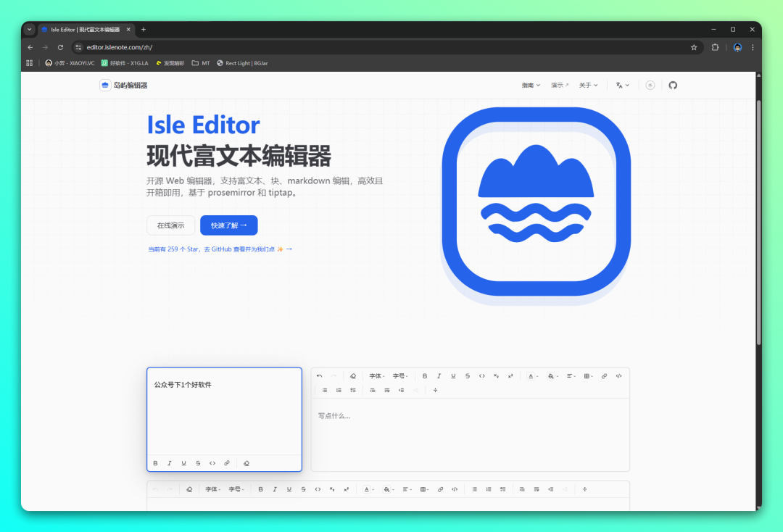Toggle the light/dark theme switch
Viewport: 783px width, 532px height.
(650, 86)
